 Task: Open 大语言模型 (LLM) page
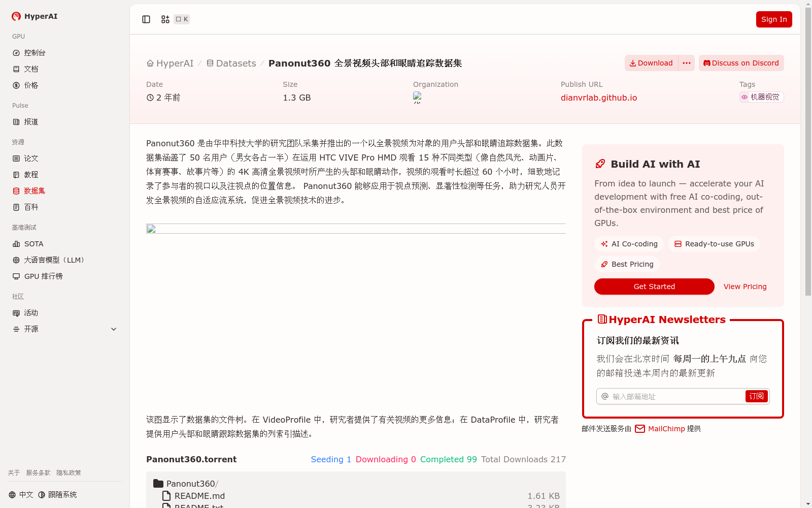[65, 260]
